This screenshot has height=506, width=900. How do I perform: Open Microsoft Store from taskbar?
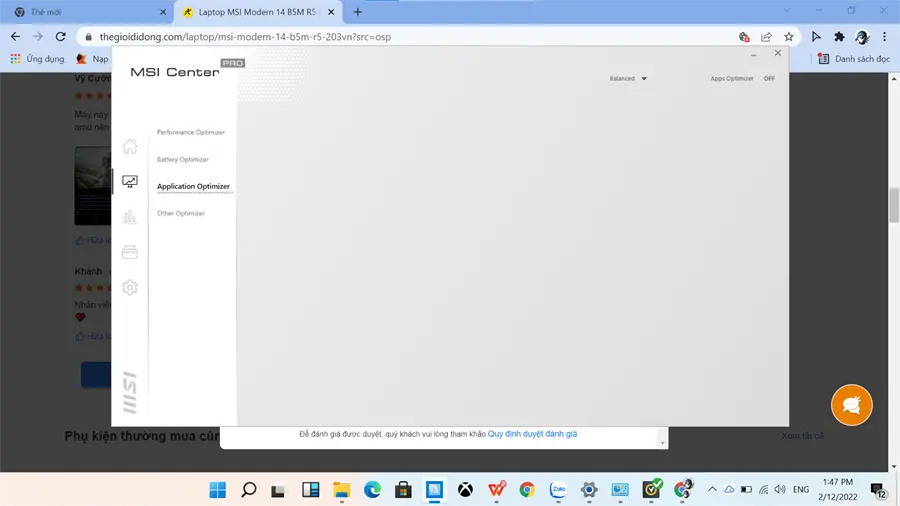click(x=404, y=490)
